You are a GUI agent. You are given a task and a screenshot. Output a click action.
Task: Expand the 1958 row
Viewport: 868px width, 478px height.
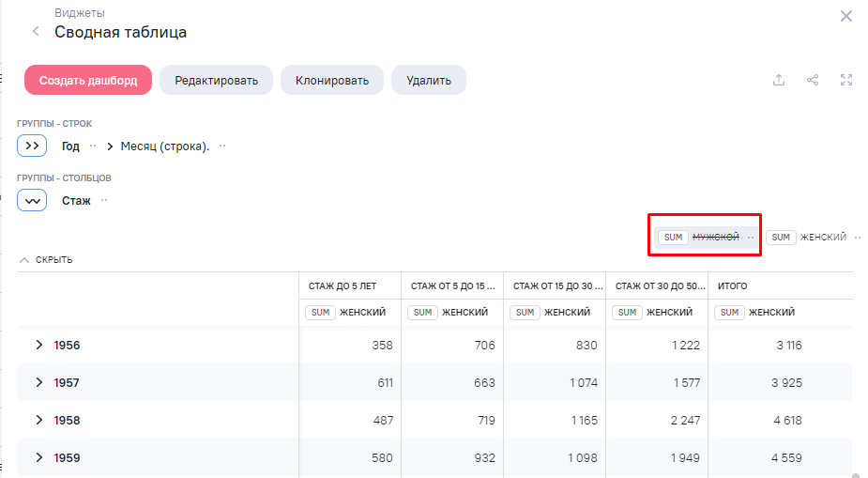[39, 420]
